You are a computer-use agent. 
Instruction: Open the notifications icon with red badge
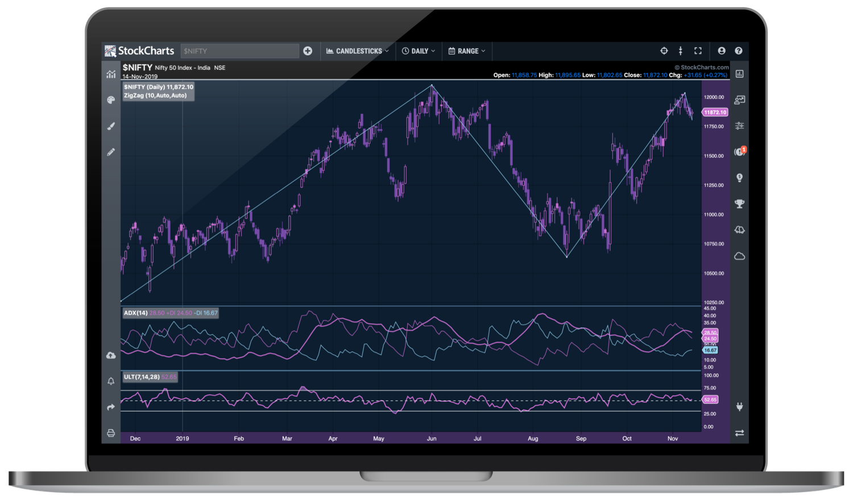(x=739, y=152)
